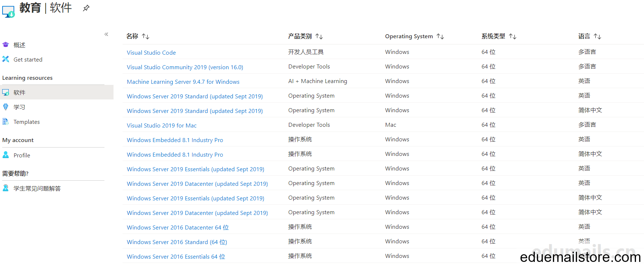
Task: Click 系统类型 column header text
Action: (x=493, y=36)
